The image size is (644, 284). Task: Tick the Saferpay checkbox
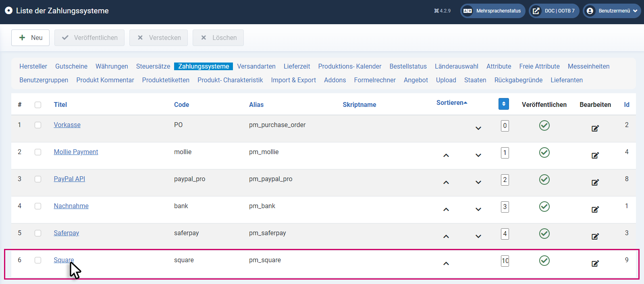pos(38,233)
